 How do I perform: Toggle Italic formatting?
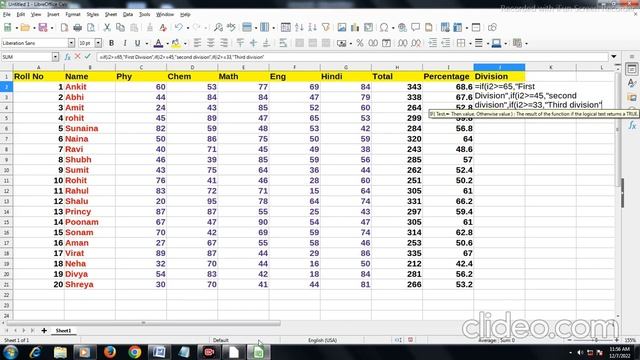pos(124,43)
